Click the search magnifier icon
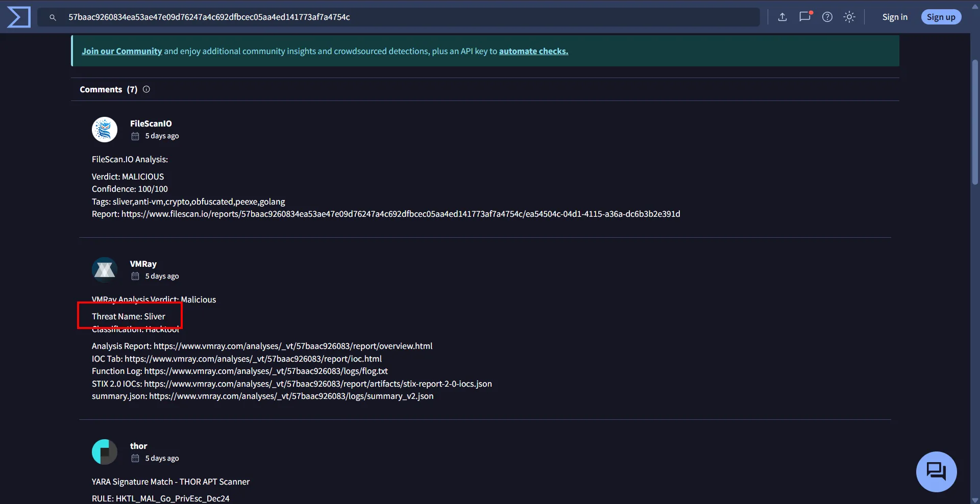This screenshot has width=980, height=504. coord(53,17)
